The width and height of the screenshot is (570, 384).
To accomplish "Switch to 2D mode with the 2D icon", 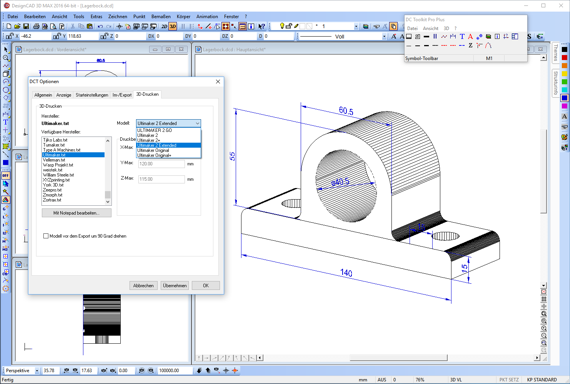I will (164, 26).
